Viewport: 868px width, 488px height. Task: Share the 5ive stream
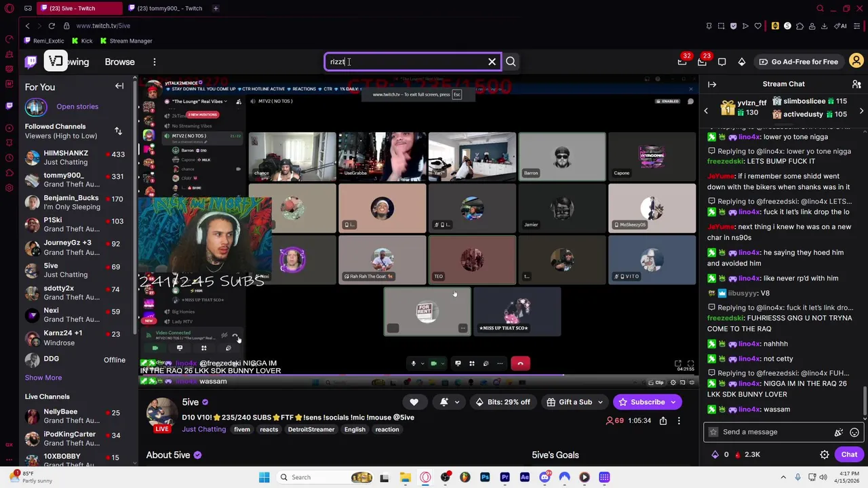click(x=663, y=420)
